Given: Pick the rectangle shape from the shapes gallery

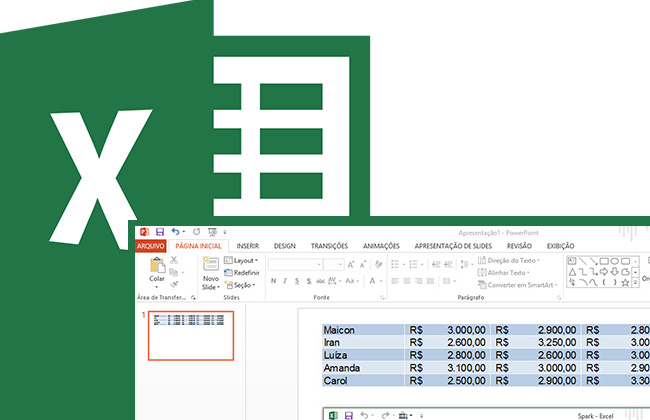Looking at the screenshot, I should coord(604,261).
